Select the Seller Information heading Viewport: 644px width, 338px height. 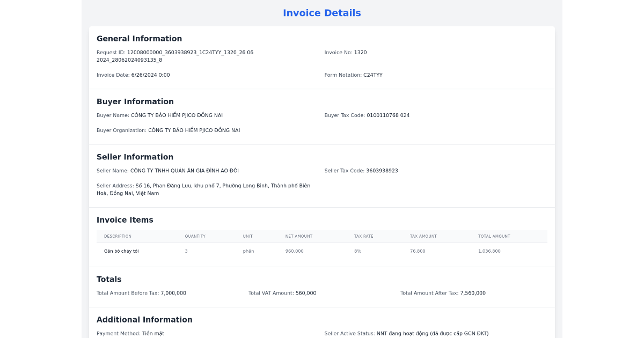pyautogui.click(x=135, y=157)
